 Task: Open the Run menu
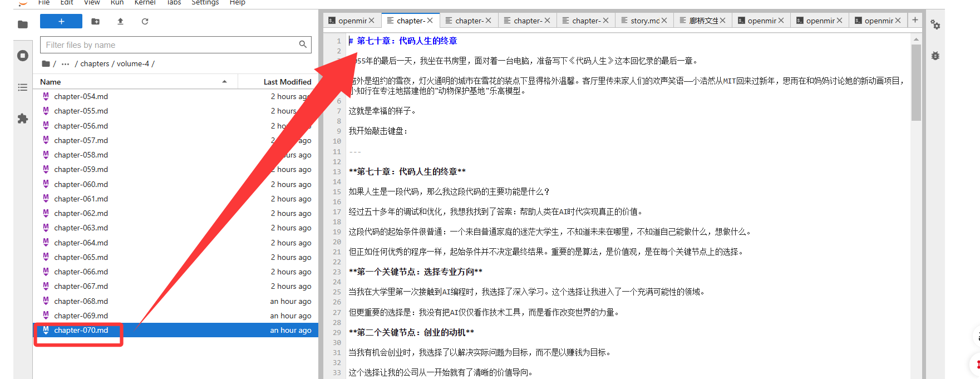point(117,3)
